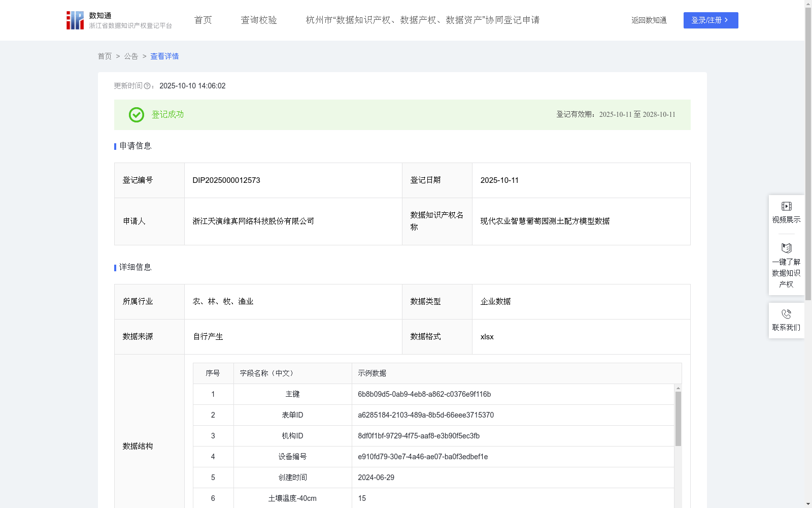Open 一键了解数据知识产权 guide icon
Image resolution: width=812 pixels, height=508 pixels.
coord(786,248)
